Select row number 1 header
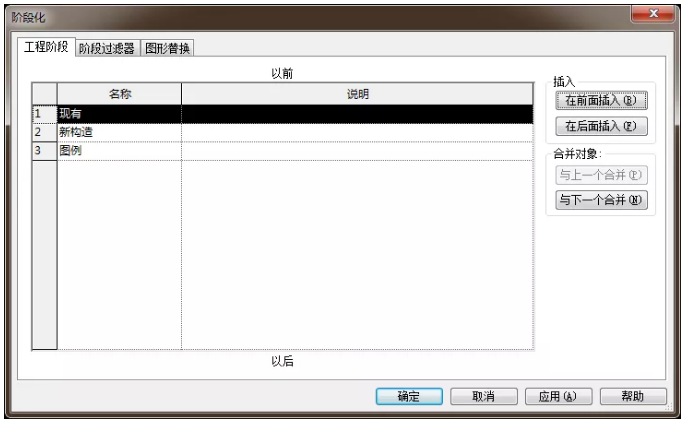Image resolution: width=684 pixels, height=422 pixels. [43, 114]
